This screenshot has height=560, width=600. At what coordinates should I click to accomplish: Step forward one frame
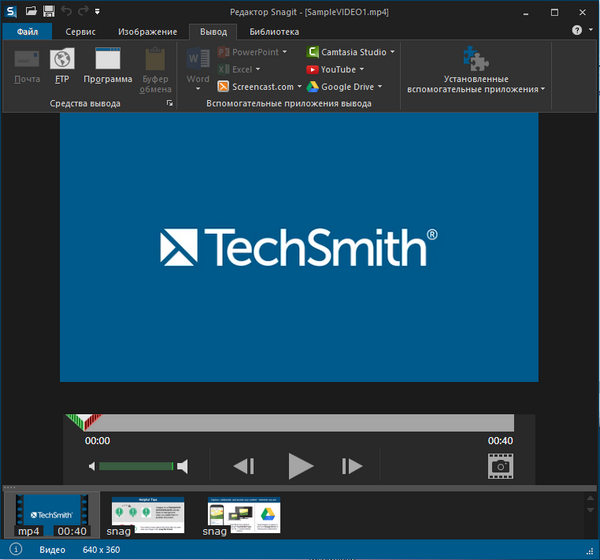tap(352, 466)
